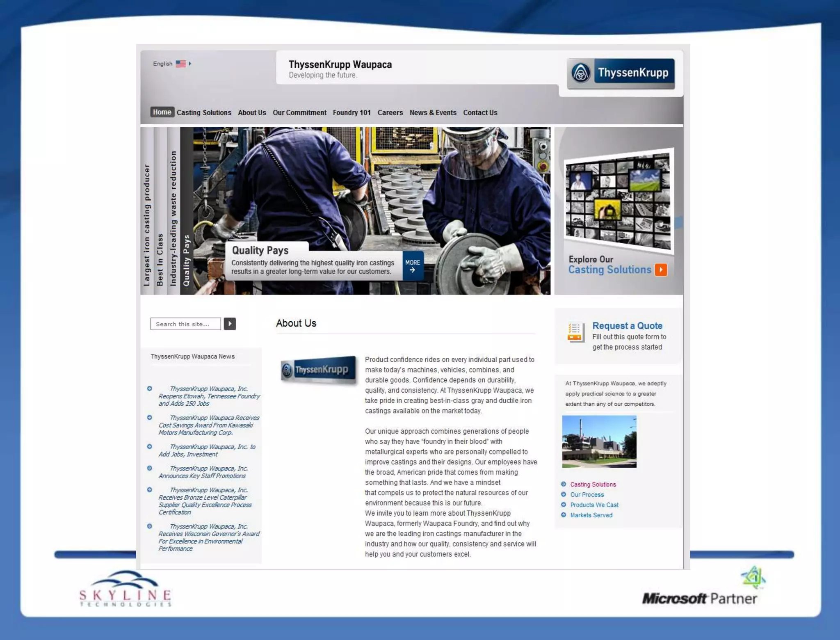Open the Home menu item

click(162, 112)
